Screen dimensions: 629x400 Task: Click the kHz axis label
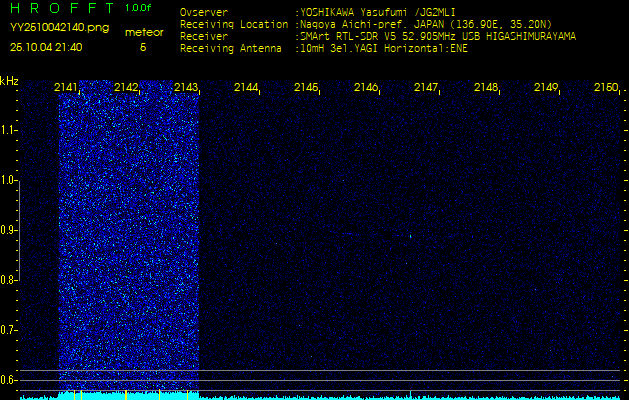tap(9, 81)
